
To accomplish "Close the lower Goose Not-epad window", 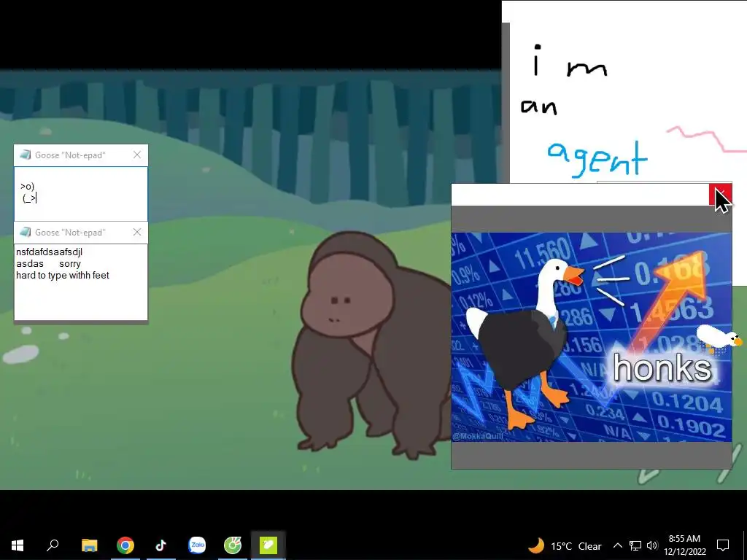I will point(137,232).
